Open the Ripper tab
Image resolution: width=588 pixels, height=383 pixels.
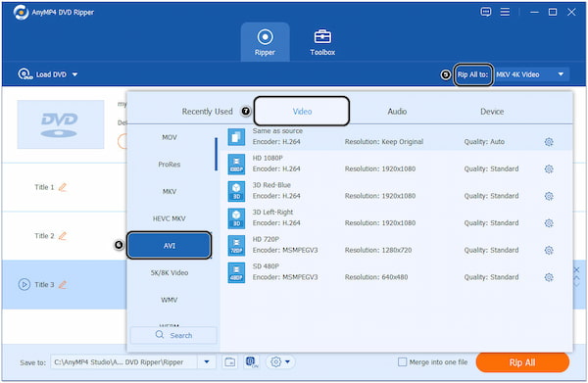click(266, 42)
